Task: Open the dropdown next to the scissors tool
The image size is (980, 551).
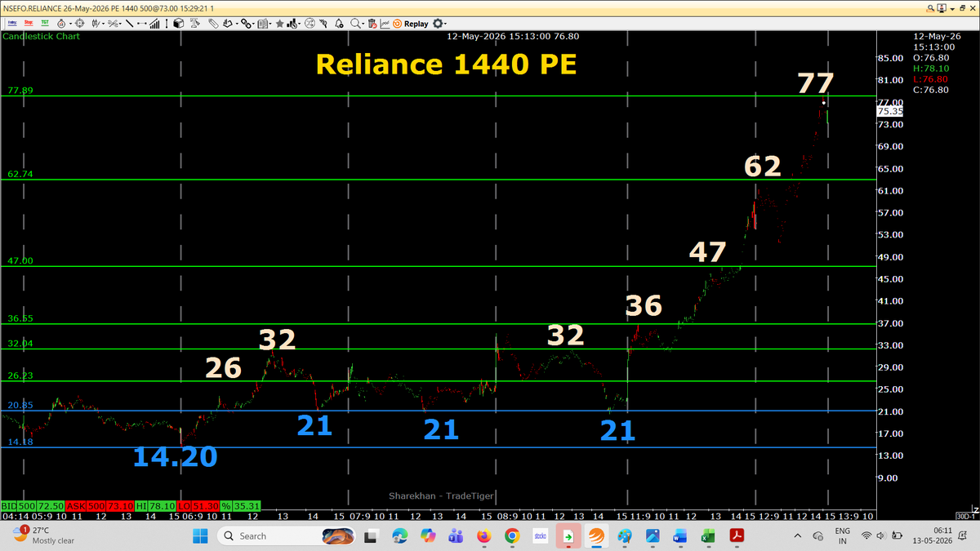Action: (x=120, y=24)
